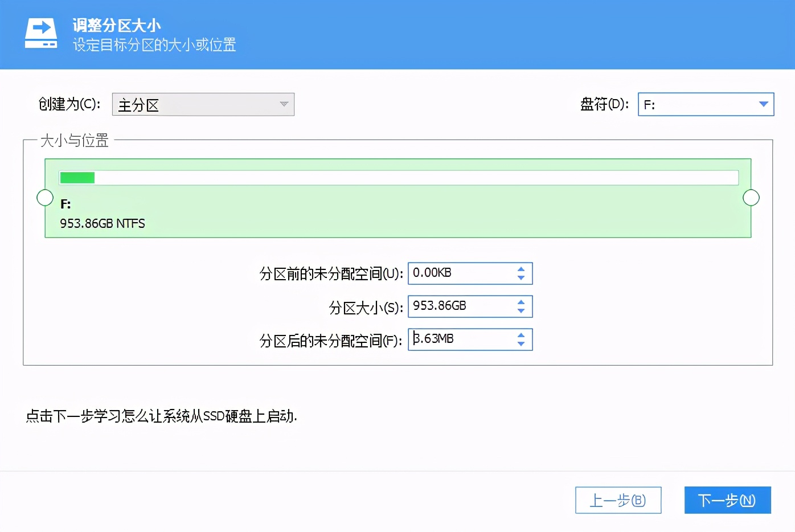Click the up stepper for 分区前的未分配空间
The width and height of the screenshot is (795, 532).
coord(521,268)
